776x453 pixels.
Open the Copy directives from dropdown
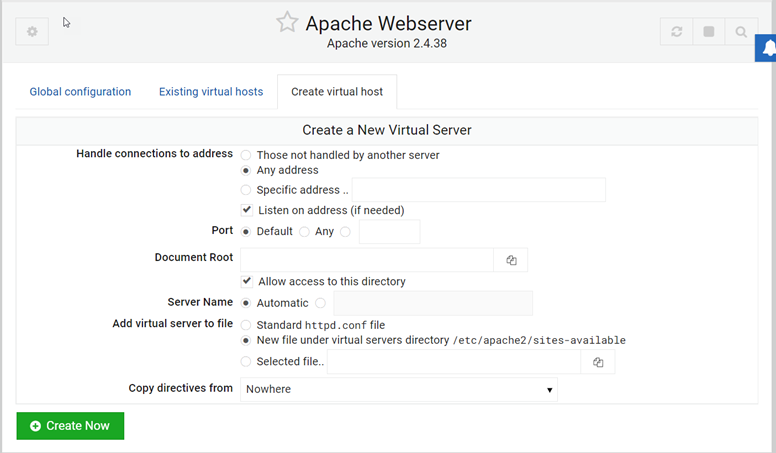pos(398,389)
